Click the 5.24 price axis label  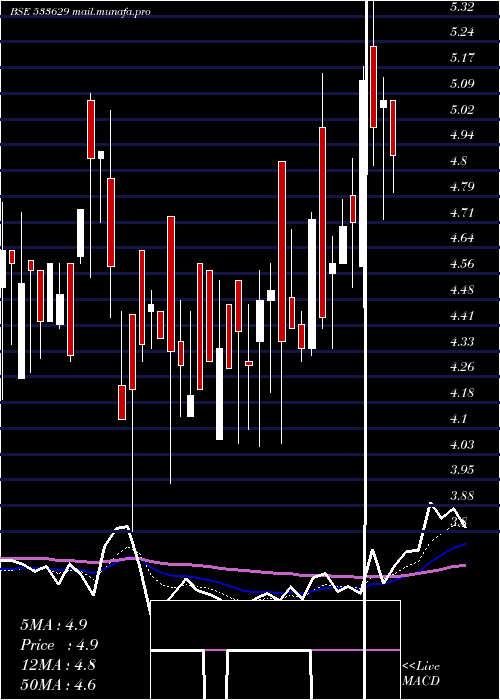(462, 32)
